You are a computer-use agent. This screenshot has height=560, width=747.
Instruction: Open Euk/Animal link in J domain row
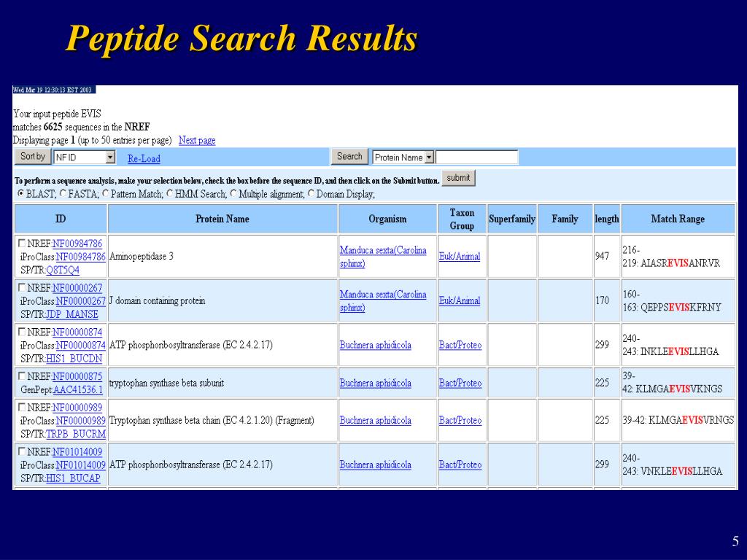coord(460,301)
